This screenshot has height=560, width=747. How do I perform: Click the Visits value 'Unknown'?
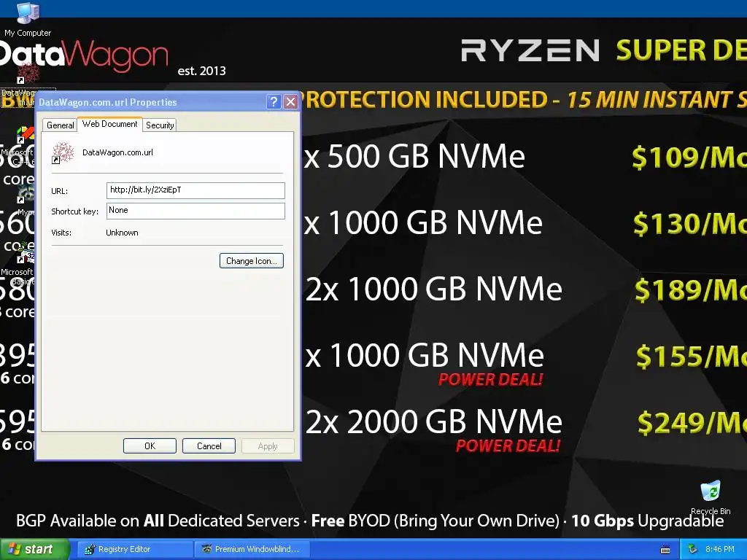point(122,233)
